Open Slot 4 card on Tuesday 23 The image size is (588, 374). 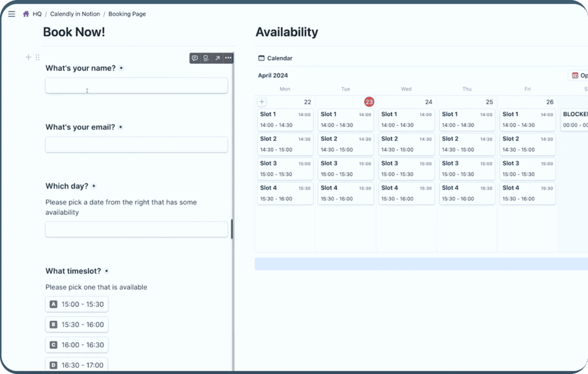pos(346,193)
